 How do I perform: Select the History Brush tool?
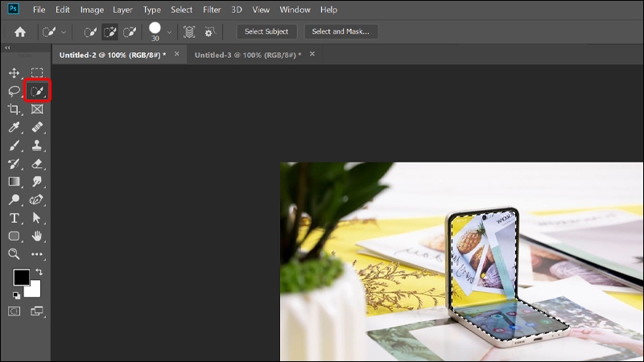(14, 163)
